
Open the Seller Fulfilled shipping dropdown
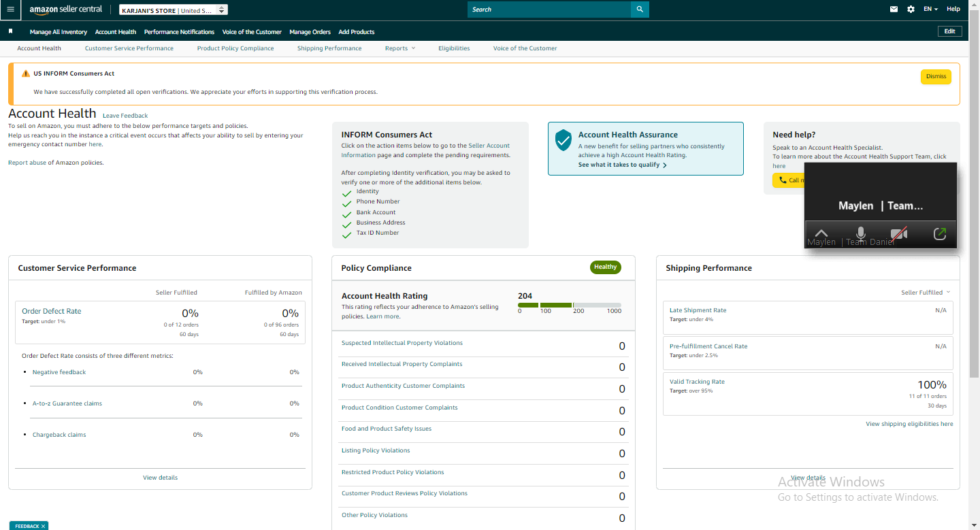click(926, 293)
